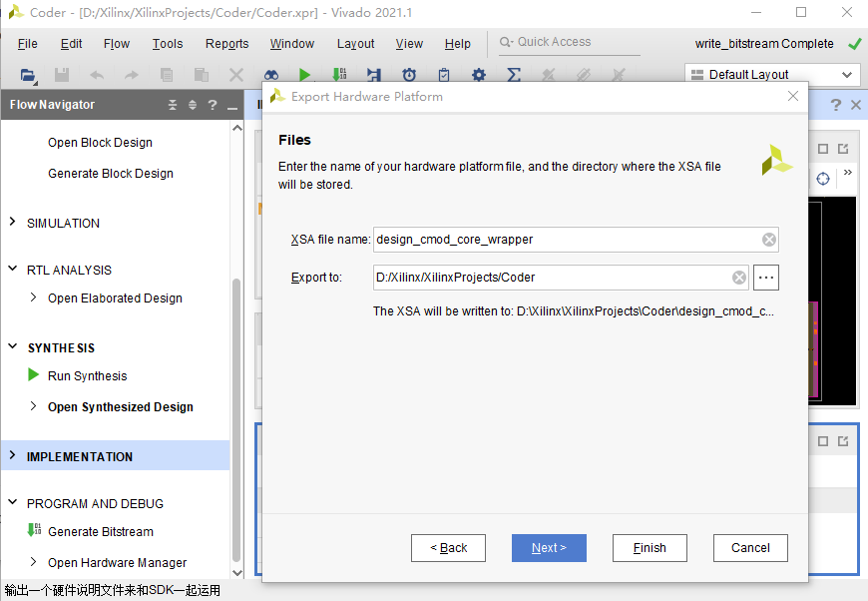Click the Redo arrow in toolbar

coord(131,75)
